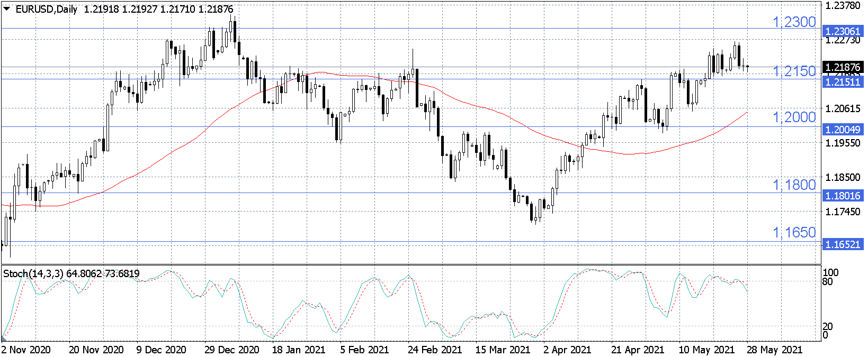The height and width of the screenshot is (357, 868).
Task: Select the 1,1800 level label
Action: click(794, 185)
